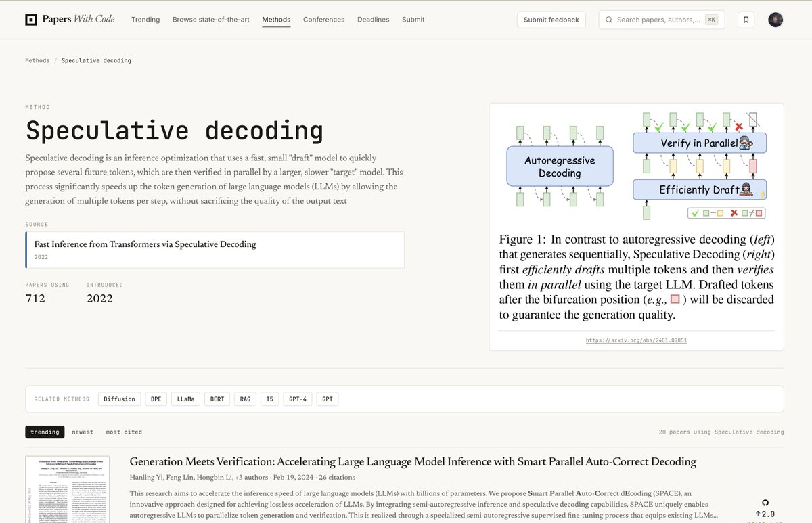This screenshot has height=523, width=812.
Task: Open the Fast Inference from Transformers source paper
Action: click(x=215, y=250)
